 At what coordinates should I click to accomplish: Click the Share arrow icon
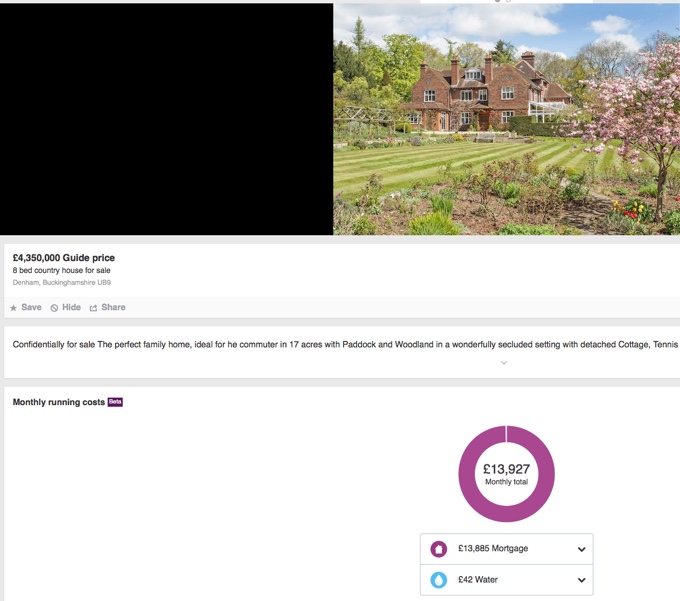tap(93, 308)
